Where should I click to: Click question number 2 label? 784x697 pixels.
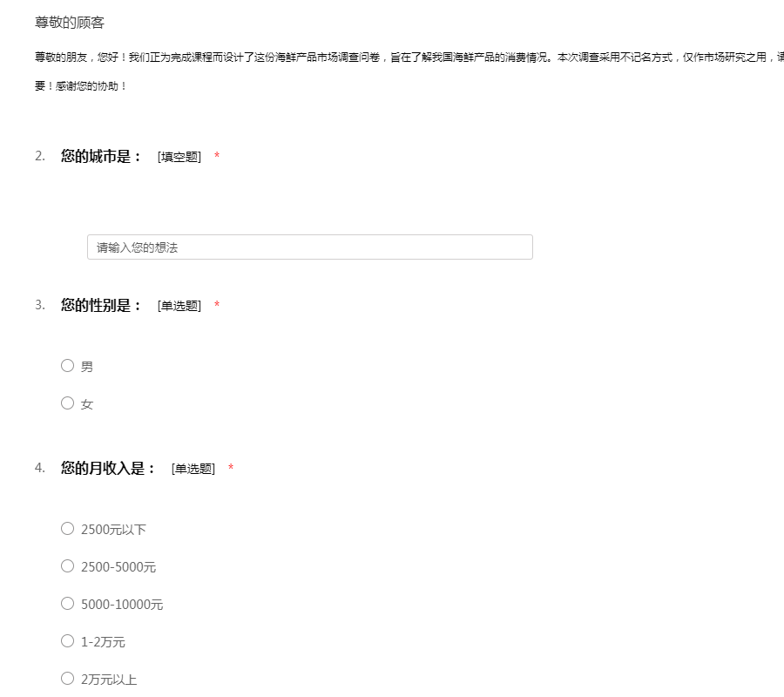click(40, 157)
